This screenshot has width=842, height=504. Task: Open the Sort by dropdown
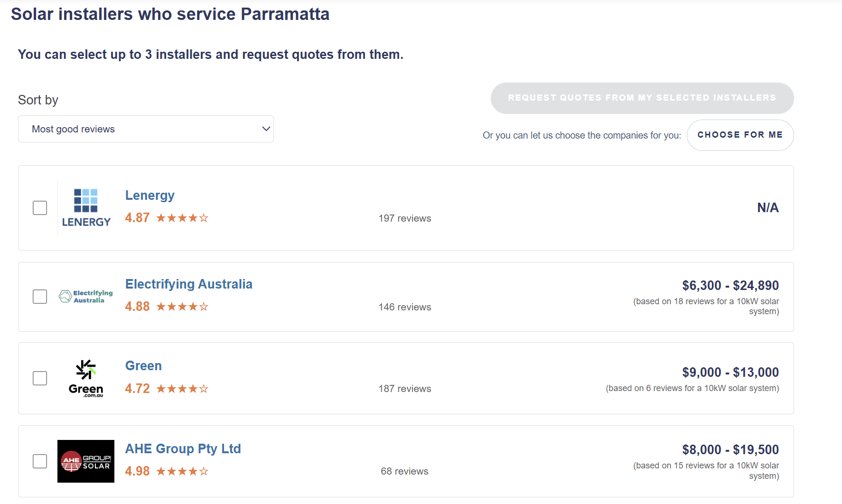tap(146, 129)
